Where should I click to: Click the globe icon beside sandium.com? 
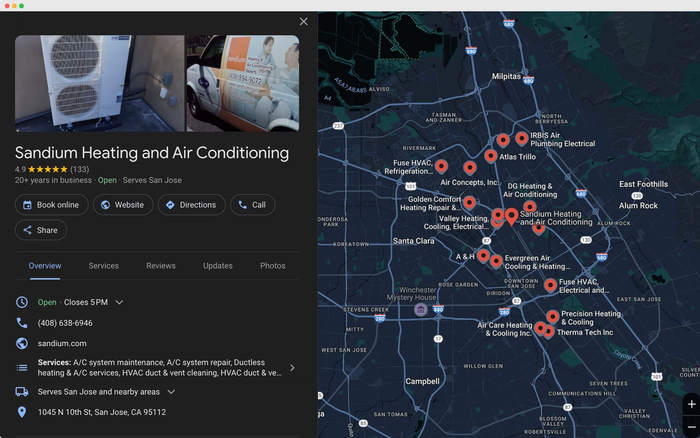coord(22,343)
